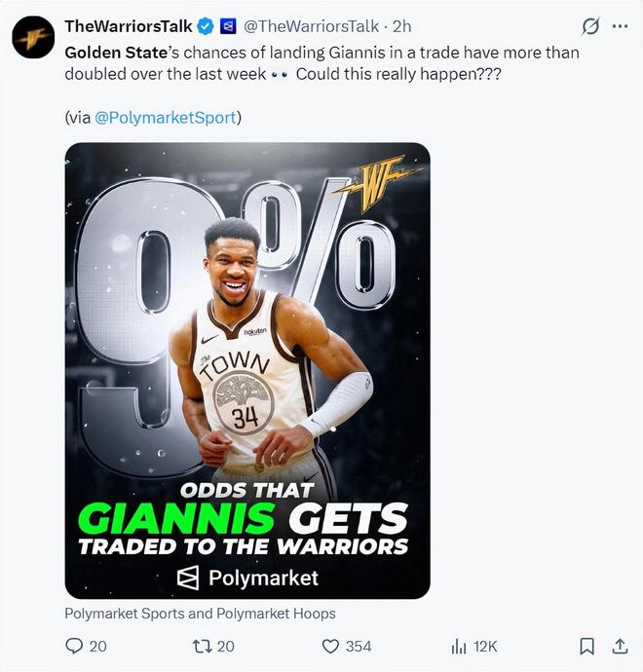643x672 pixels.
Task: Open TheWarriorsTalk profile avatar
Action: click(x=32, y=37)
